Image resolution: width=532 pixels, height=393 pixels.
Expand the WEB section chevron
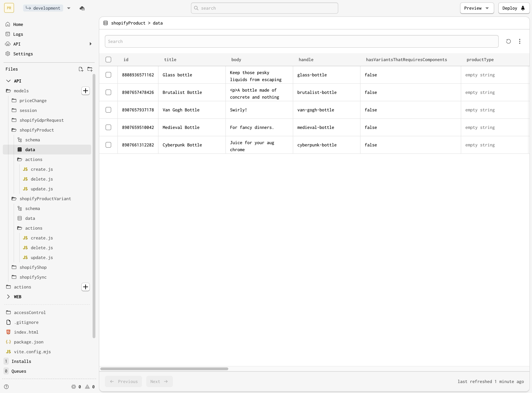8,297
